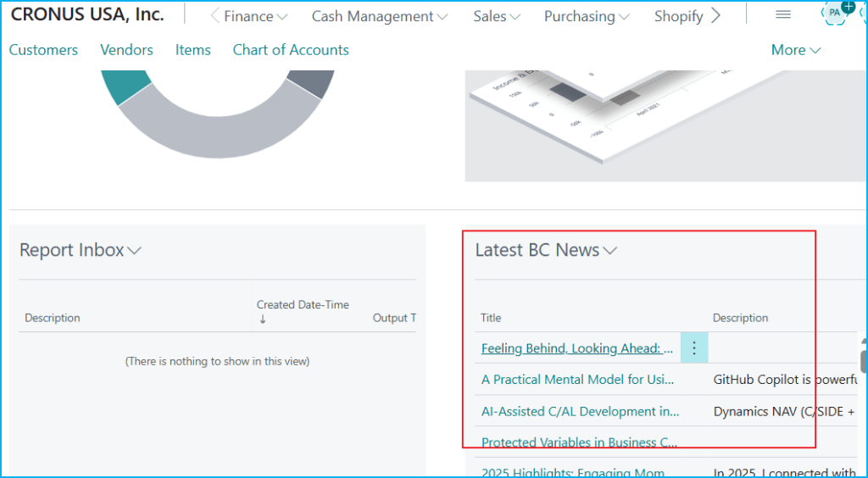
Task: Open the Vendors list
Action: pyautogui.click(x=126, y=50)
